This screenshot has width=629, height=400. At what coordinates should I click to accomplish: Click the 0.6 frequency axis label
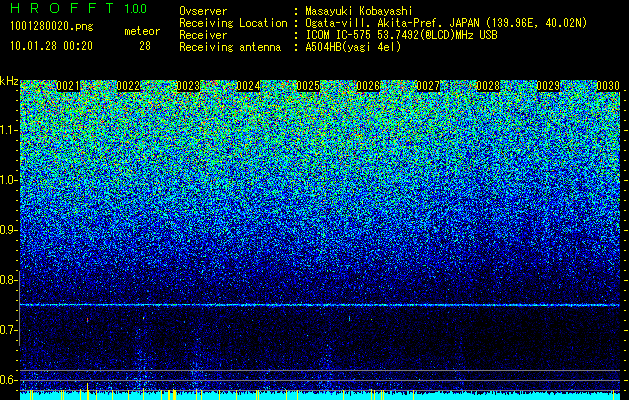coord(9,380)
